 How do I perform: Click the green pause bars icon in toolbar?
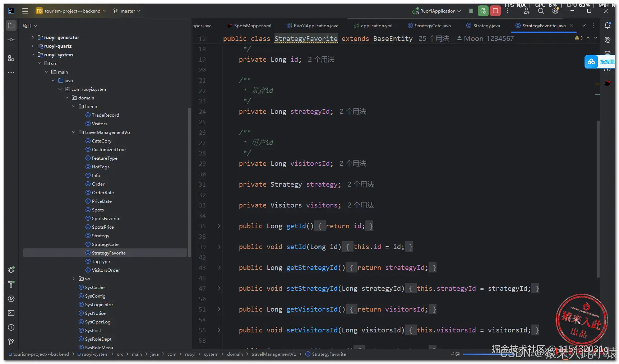point(471,11)
